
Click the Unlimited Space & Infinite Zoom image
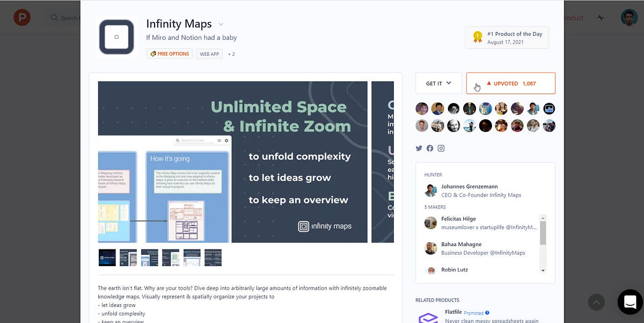click(232, 162)
